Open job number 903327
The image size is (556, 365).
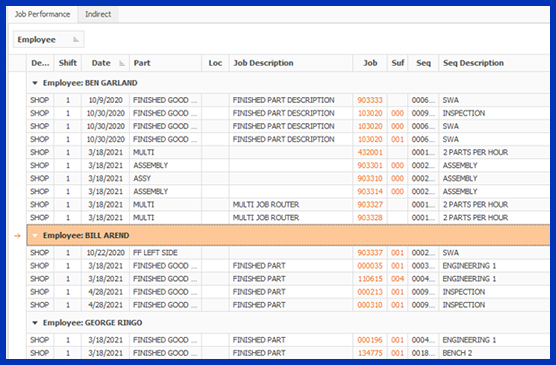(370, 205)
